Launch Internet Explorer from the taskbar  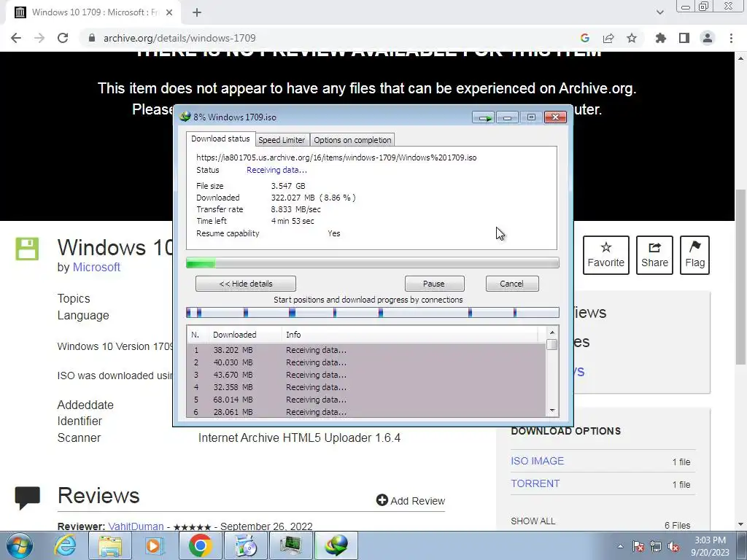click(x=65, y=545)
